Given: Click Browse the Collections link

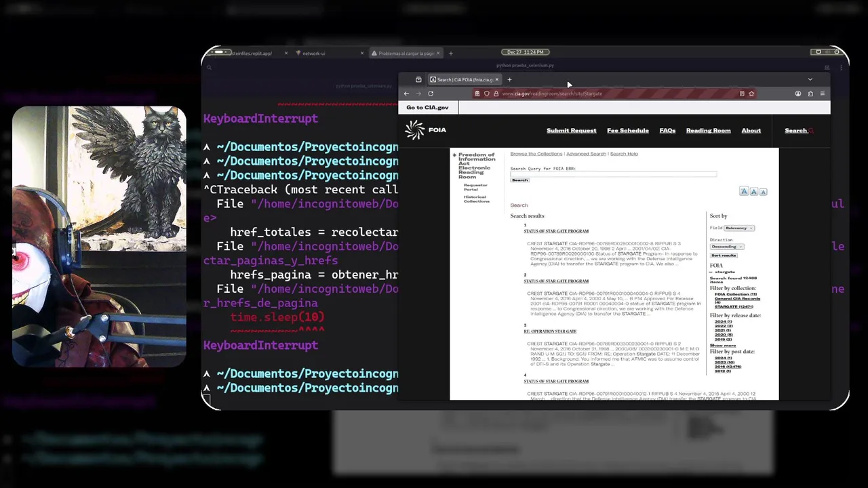Looking at the screenshot, I should [536, 154].
